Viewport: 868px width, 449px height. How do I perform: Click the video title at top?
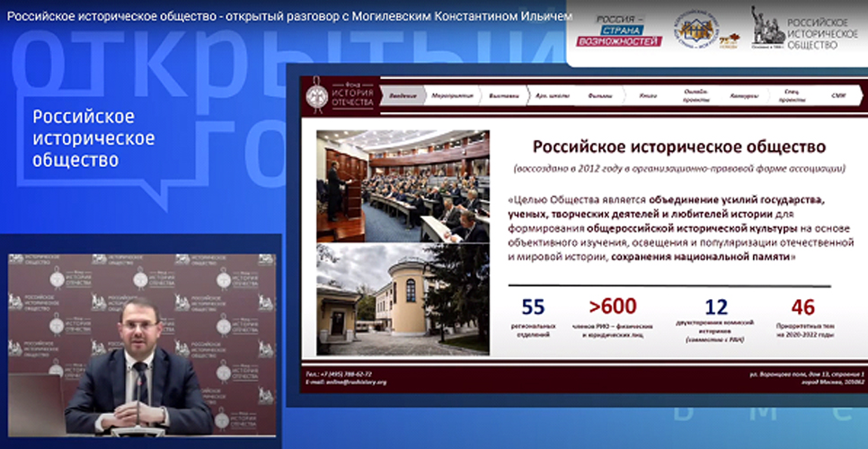point(289,16)
